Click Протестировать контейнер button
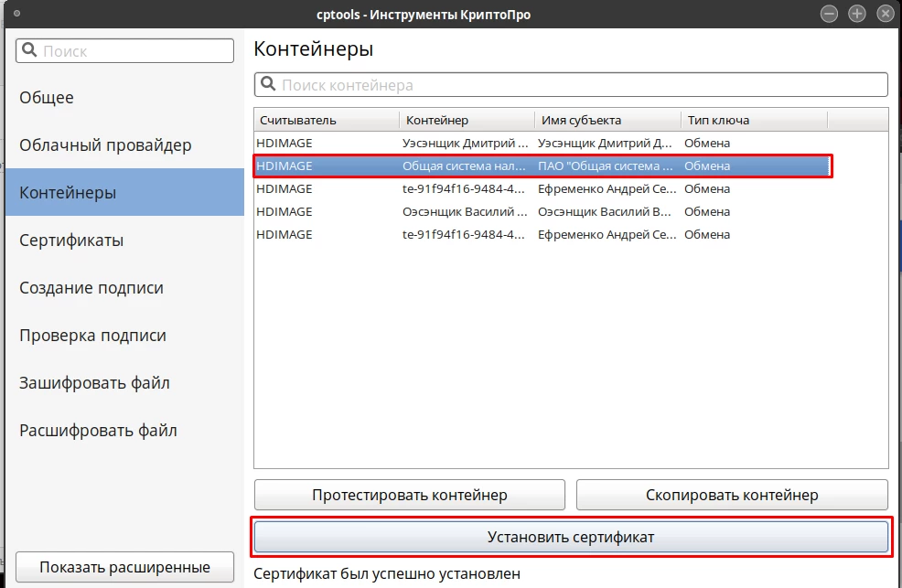902x588 pixels. click(x=410, y=495)
